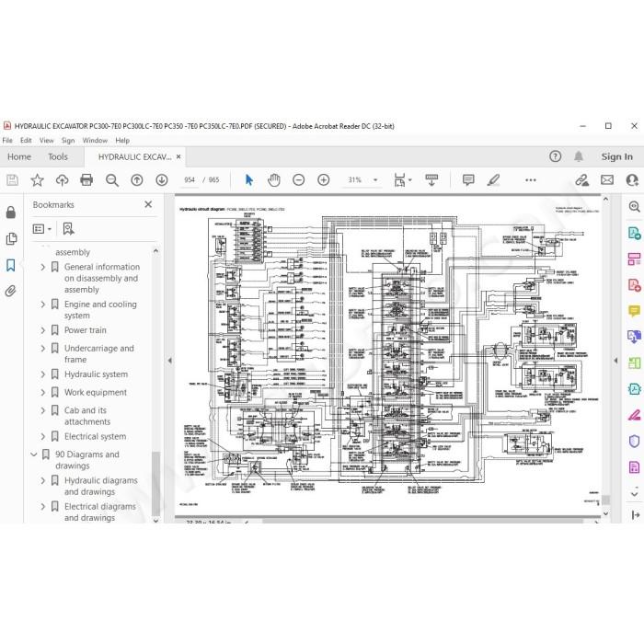Screen dimensions: 644x644
Task: Expand Cab and its attachments bookmark
Action: coord(42,410)
